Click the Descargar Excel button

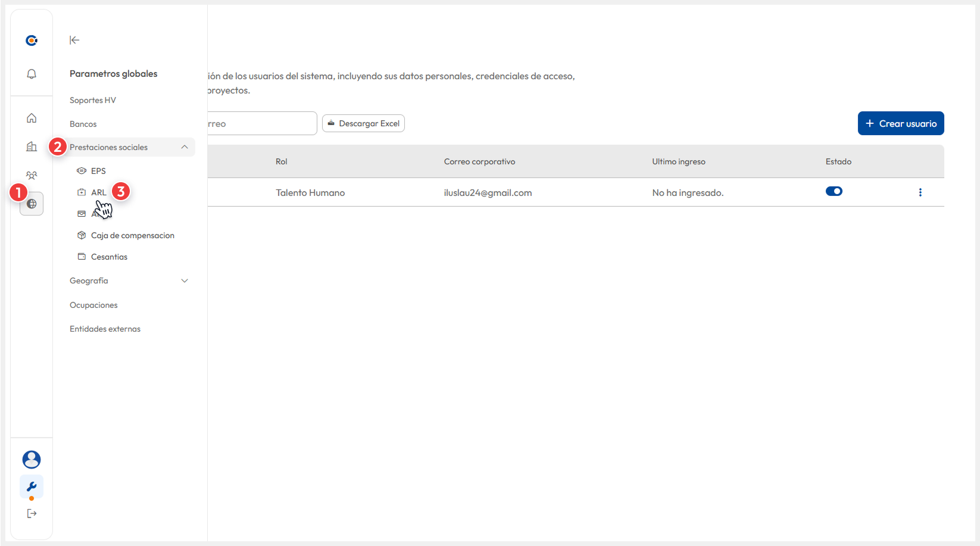pyautogui.click(x=363, y=123)
